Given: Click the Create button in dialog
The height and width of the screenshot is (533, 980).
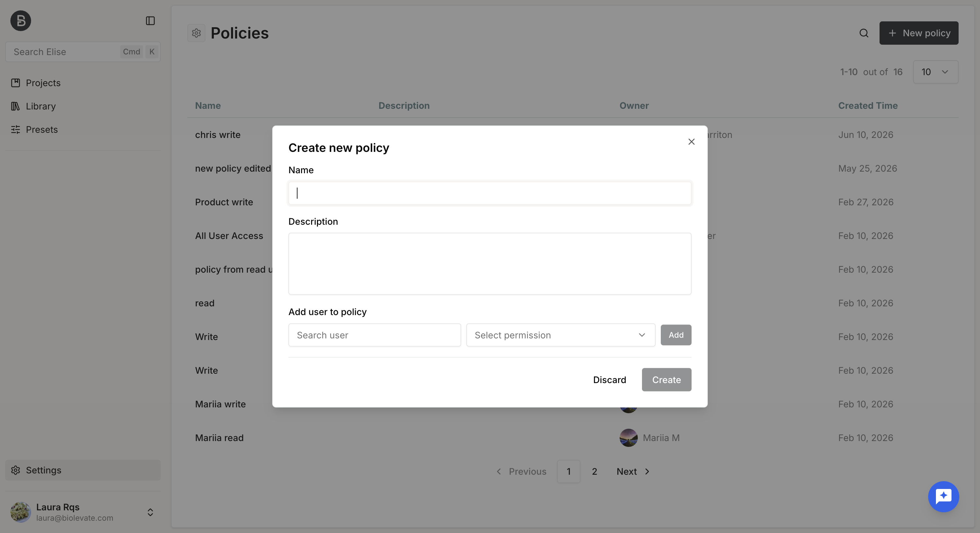Looking at the screenshot, I should click(x=667, y=380).
